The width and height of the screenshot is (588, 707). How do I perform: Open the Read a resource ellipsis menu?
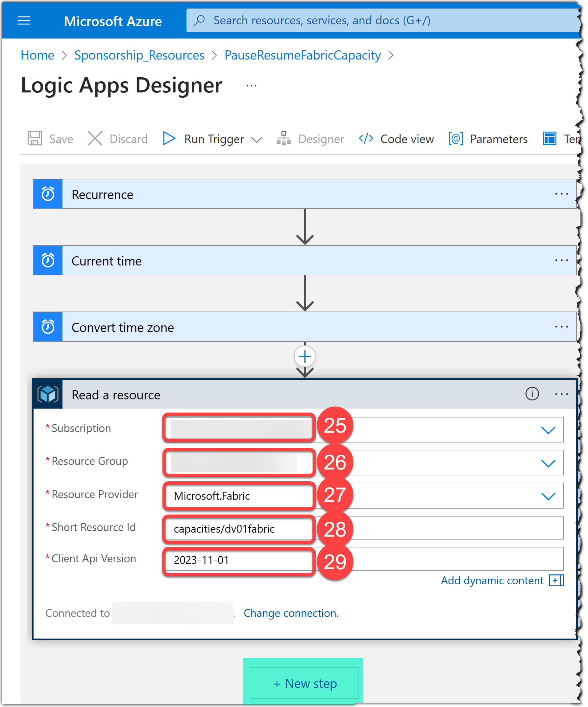pos(561,394)
